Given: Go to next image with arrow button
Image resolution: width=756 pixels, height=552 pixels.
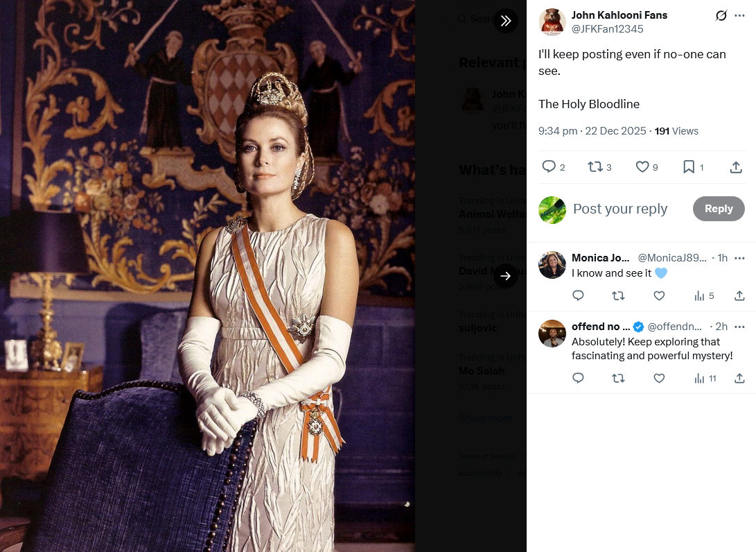Looking at the screenshot, I should (506, 276).
